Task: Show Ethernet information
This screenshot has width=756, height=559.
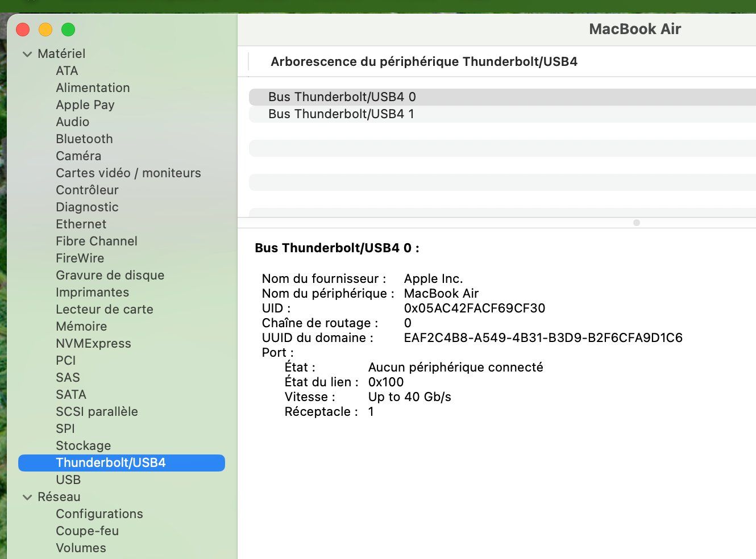Action: click(x=81, y=224)
